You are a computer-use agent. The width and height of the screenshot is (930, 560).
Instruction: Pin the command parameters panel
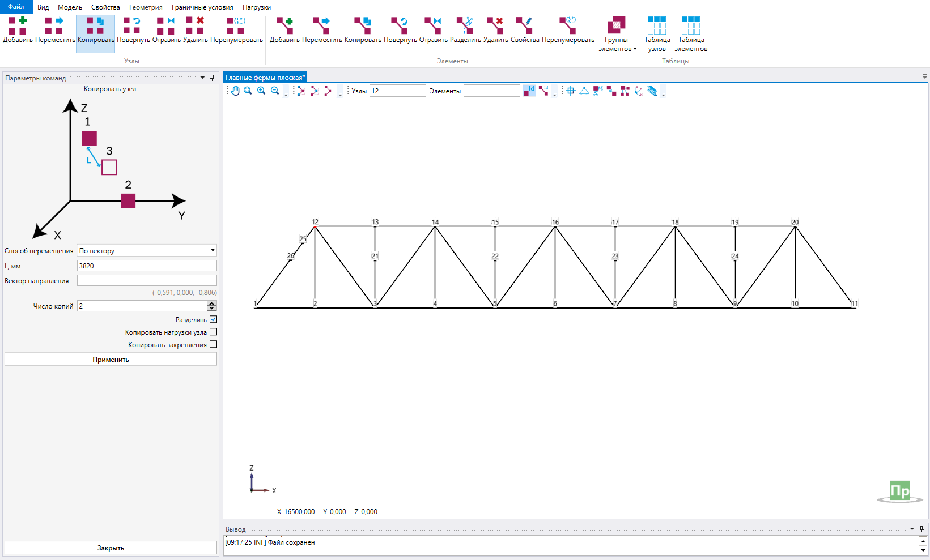tap(213, 78)
